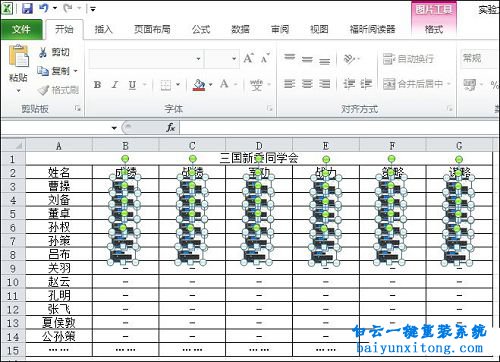Click the Redo arrow icon

[x=68, y=8]
